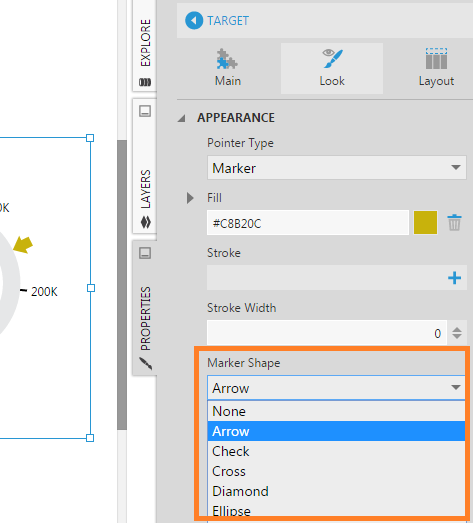
Task: Minimize the Layers panel box icon
Action: click(x=145, y=111)
